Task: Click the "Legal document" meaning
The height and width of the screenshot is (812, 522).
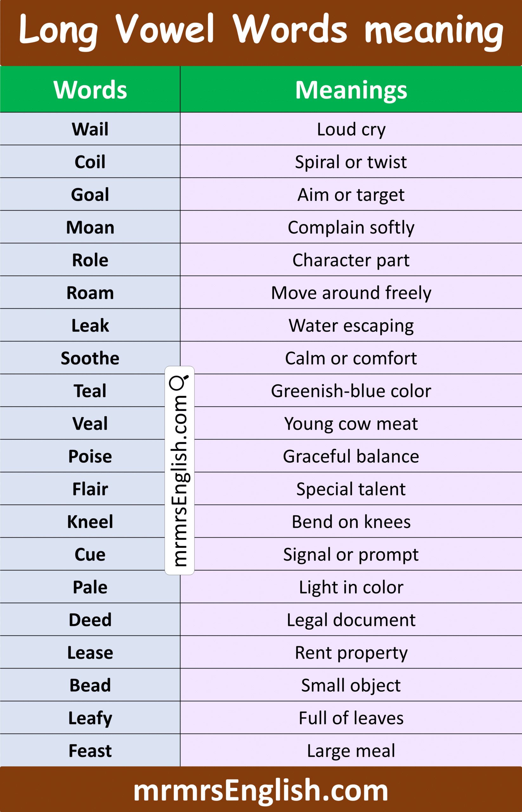Action: (x=351, y=620)
